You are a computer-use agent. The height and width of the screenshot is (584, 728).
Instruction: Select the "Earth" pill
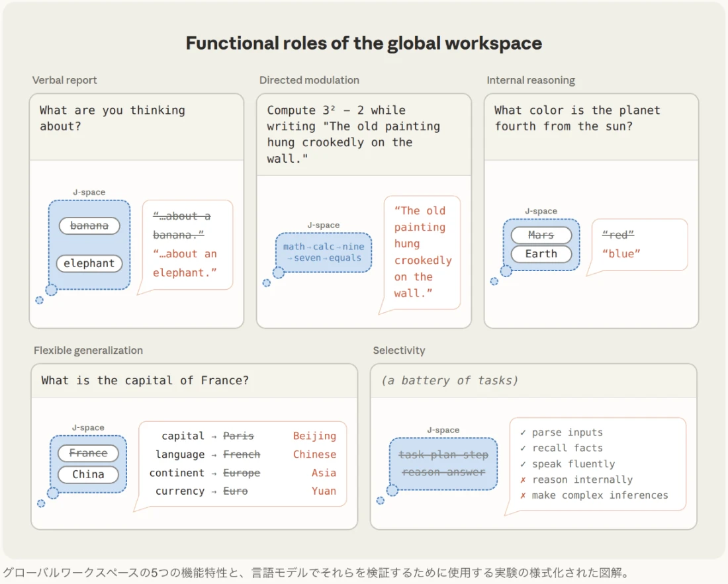(x=541, y=254)
